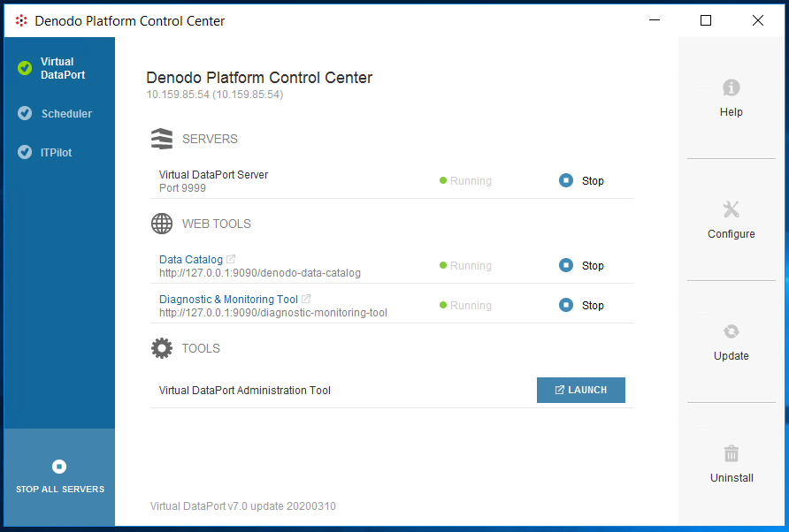Click the WEB TOOLS globe icon
The width and height of the screenshot is (789, 532).
point(162,224)
